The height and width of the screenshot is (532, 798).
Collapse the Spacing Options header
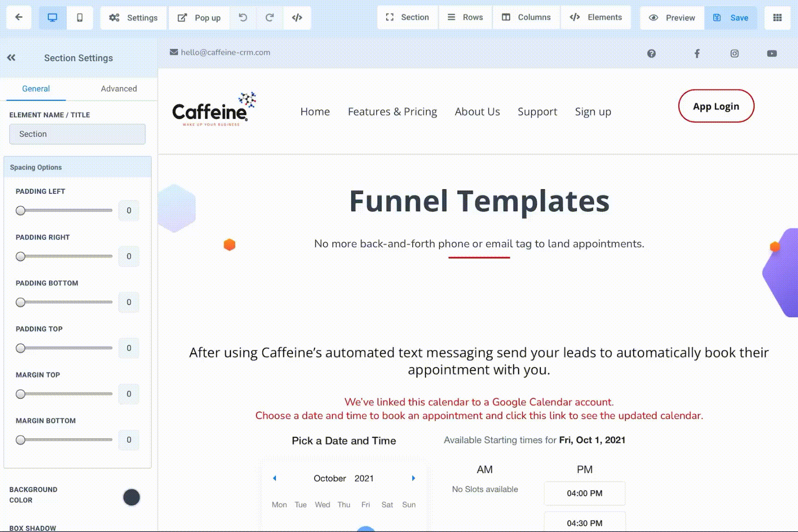(x=77, y=167)
